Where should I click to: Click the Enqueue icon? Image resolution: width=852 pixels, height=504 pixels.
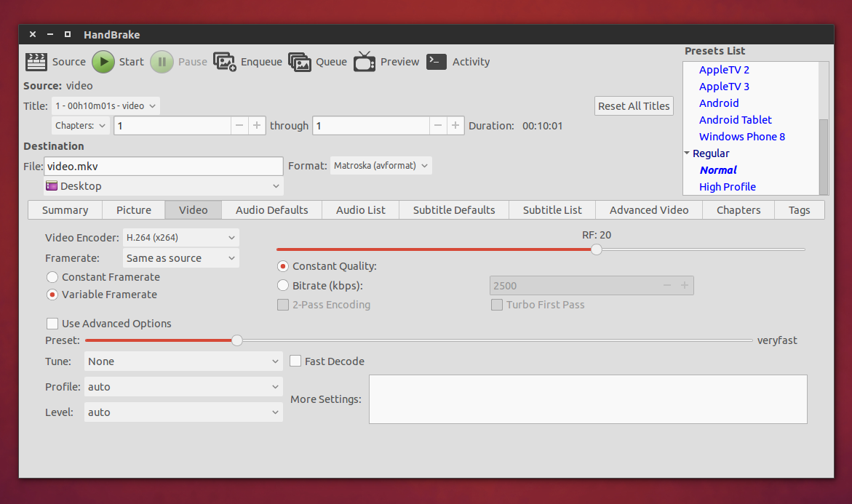click(225, 62)
